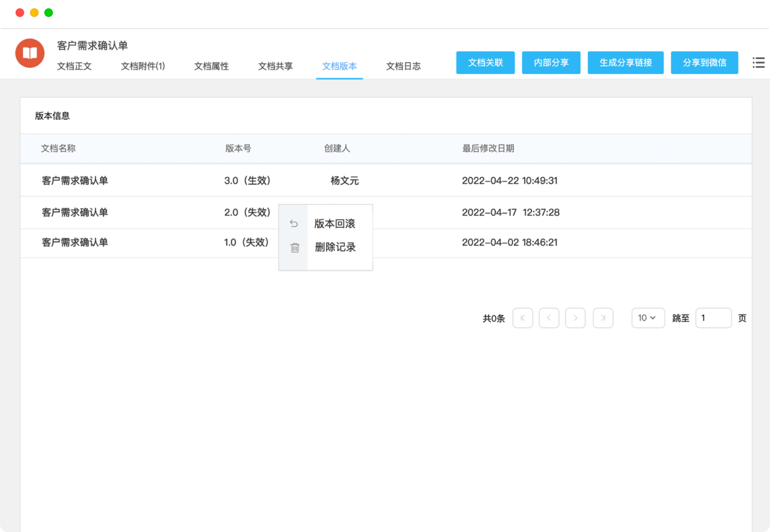The height and width of the screenshot is (532, 770).
Task: Go to next page arrow
Action: (576, 318)
